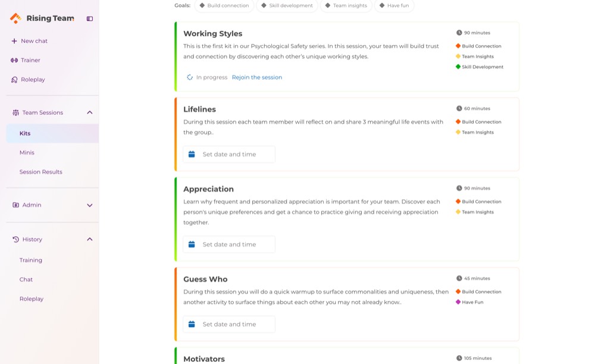The height and width of the screenshot is (364, 595).
Task: Click yellow Team Insights diamond in Lifelines
Action: [458, 132]
